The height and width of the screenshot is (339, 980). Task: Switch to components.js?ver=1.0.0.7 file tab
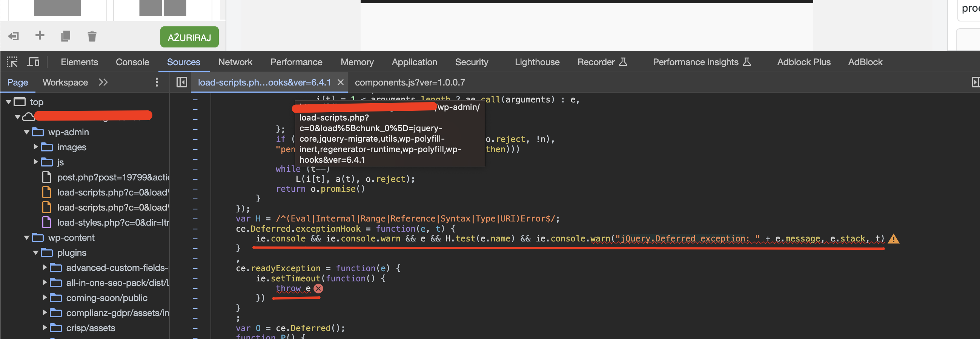click(x=410, y=82)
